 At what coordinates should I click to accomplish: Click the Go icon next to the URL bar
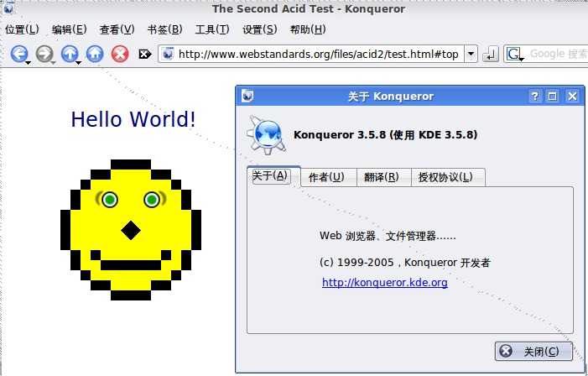(490, 55)
